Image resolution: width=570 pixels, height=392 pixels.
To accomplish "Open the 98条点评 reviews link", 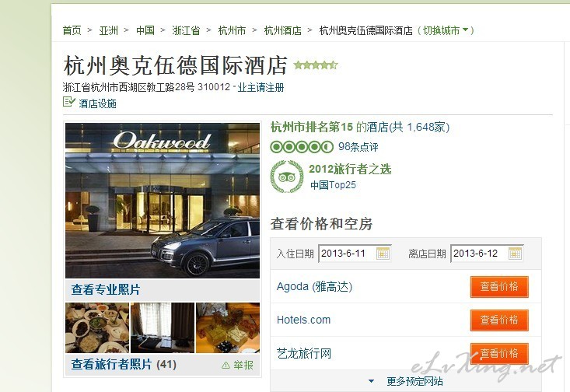I will coord(358,147).
